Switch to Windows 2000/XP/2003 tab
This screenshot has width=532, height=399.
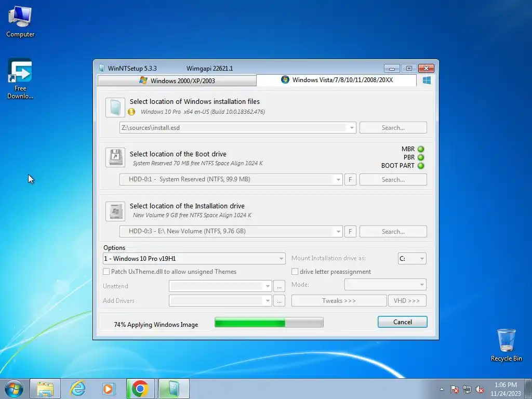click(x=177, y=81)
